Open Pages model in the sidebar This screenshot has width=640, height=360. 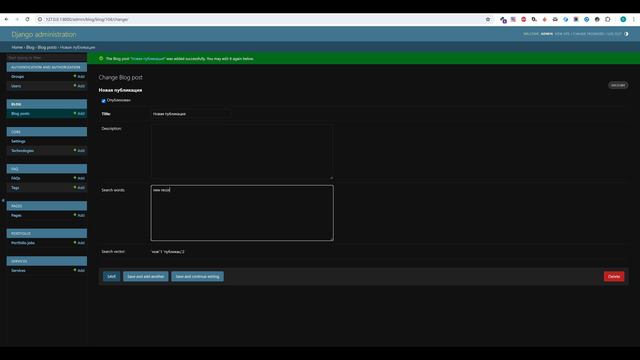pos(16,215)
